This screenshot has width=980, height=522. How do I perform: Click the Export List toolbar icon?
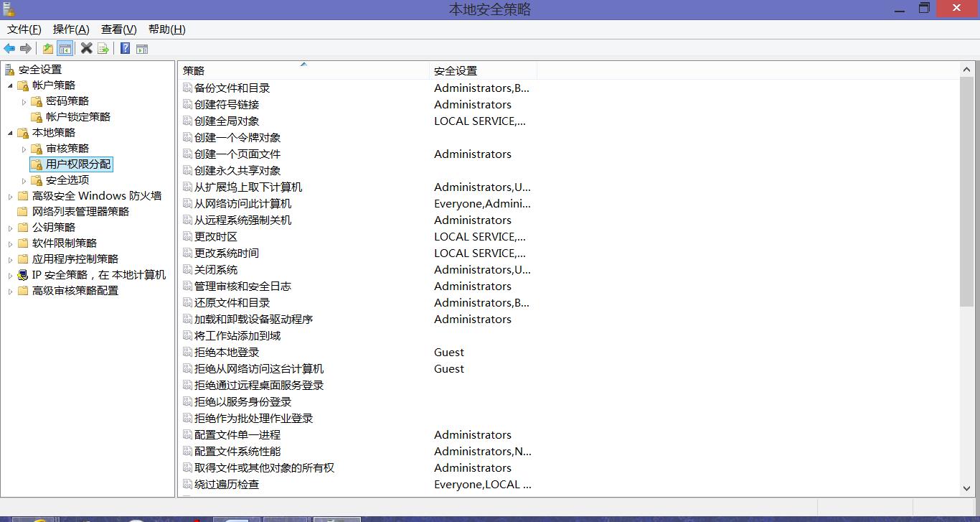[103, 49]
